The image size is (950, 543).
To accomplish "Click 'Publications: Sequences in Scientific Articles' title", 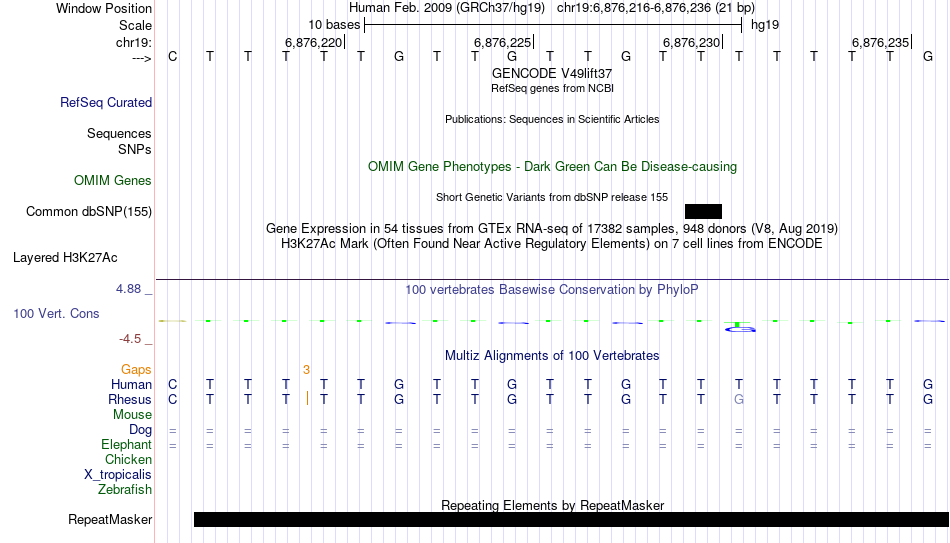I will click(x=552, y=119).
